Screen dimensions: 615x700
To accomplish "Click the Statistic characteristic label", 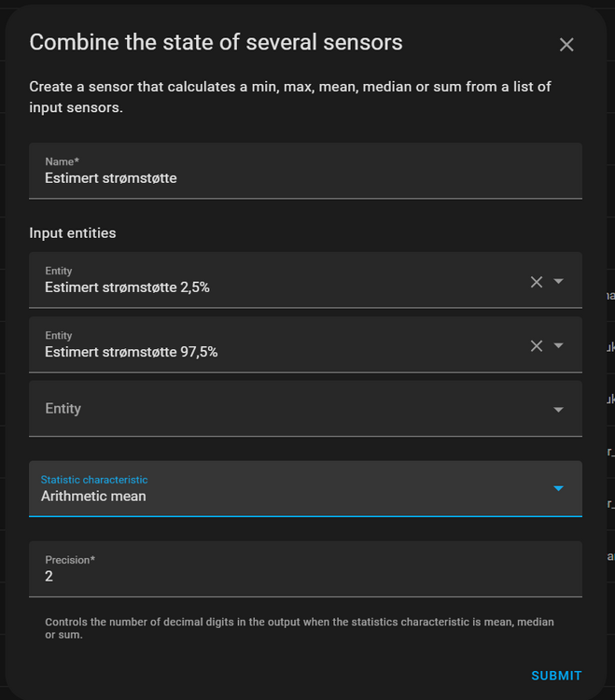I will [94, 480].
